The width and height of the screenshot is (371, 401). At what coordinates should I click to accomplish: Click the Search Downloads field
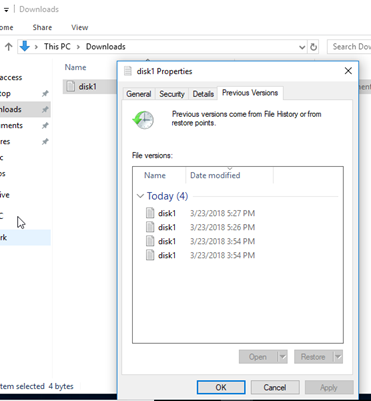coord(349,47)
